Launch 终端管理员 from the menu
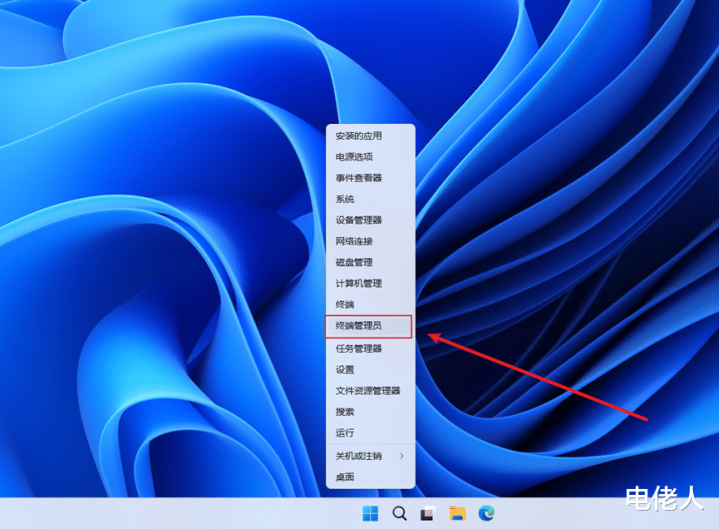Image resolution: width=719 pixels, height=529 pixels. [x=369, y=326]
